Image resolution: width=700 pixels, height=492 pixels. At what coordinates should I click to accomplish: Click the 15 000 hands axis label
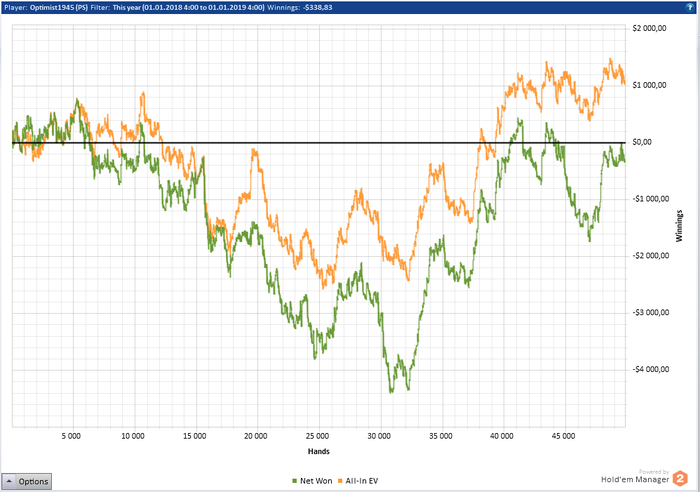195,436
